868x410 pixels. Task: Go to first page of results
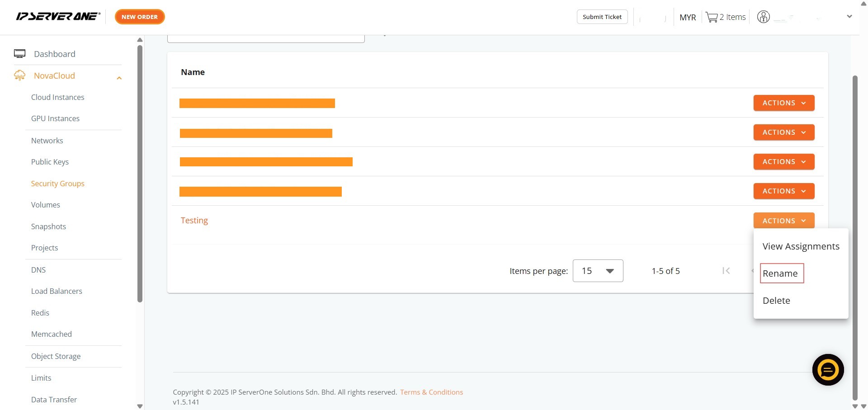click(x=726, y=271)
